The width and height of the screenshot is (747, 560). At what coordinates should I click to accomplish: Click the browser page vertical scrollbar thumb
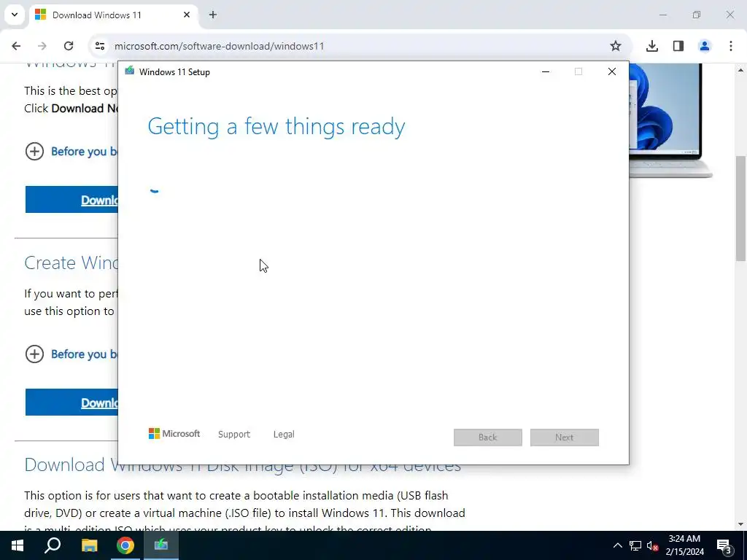pyautogui.click(x=740, y=208)
